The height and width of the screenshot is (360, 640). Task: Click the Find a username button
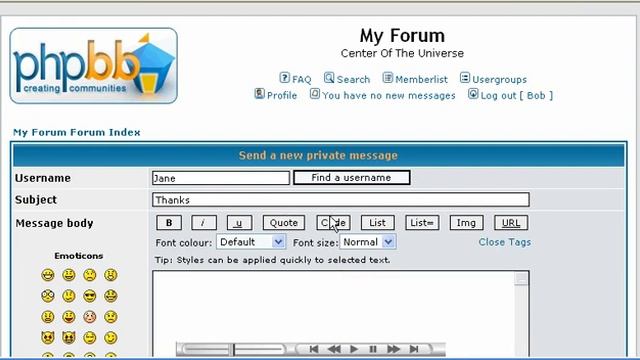351,178
